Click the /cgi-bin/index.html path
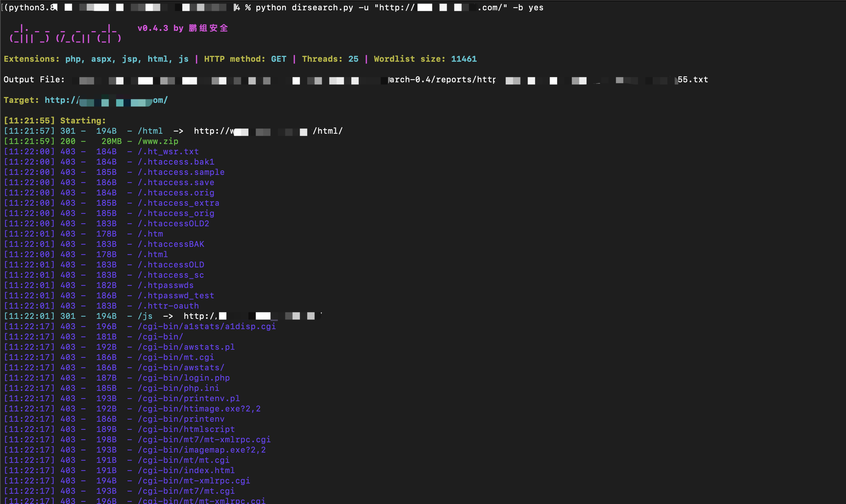Image resolution: width=846 pixels, height=504 pixels. (x=186, y=471)
